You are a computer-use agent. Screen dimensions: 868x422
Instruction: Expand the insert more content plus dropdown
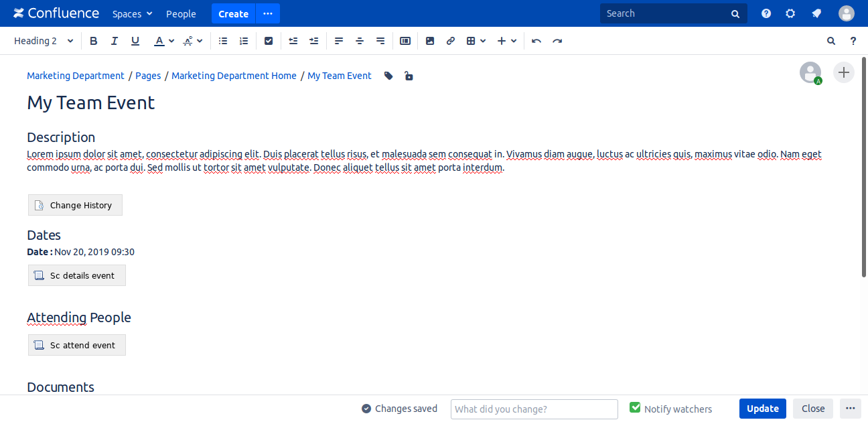click(507, 41)
